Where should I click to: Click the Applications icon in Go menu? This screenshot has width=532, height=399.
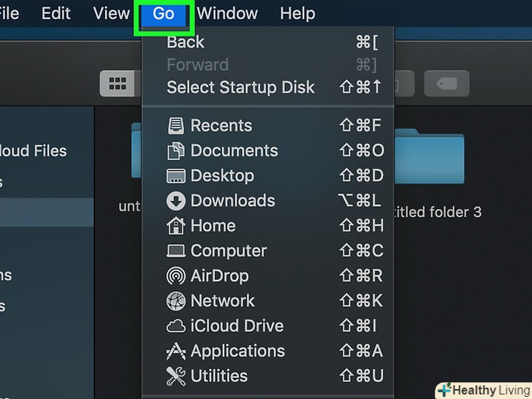pyautogui.click(x=176, y=351)
